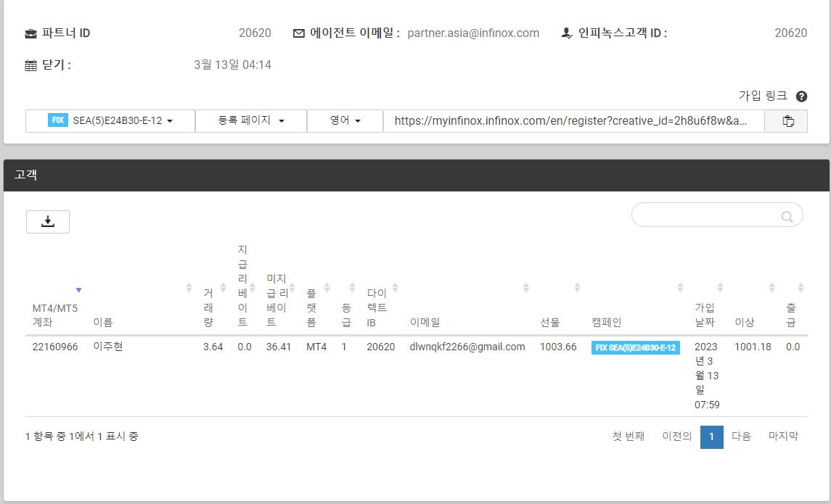Screen dimensions: 831x504
Task: Expand the 등록 페이지 dropdown
Action: tap(251, 121)
